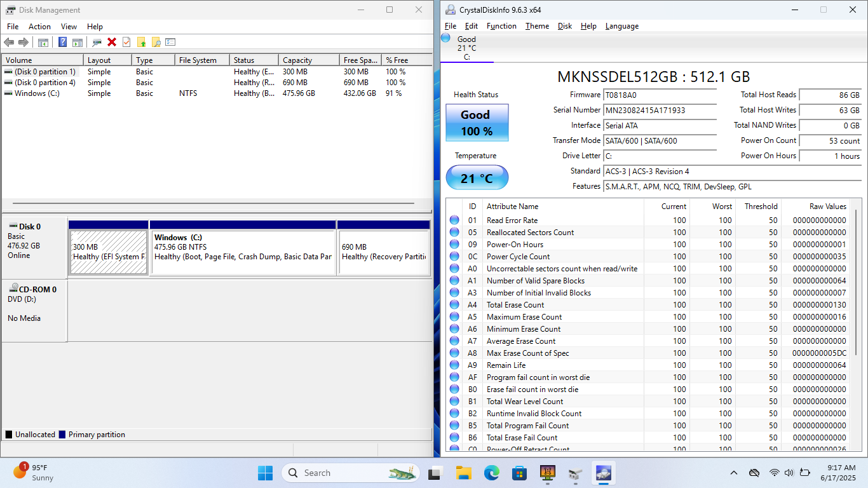Click the Power On Count value field
This screenshot has width=868, height=488.
coord(831,140)
